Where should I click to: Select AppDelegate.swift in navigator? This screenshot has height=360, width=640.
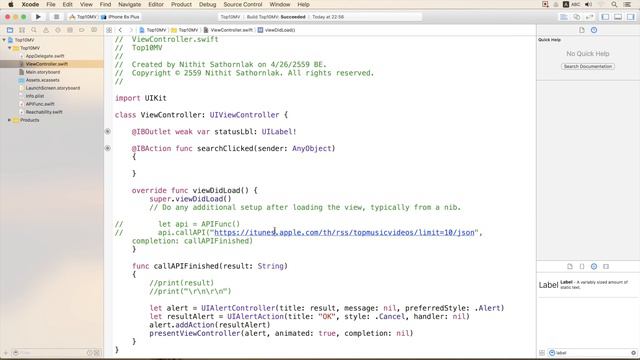coord(45,56)
